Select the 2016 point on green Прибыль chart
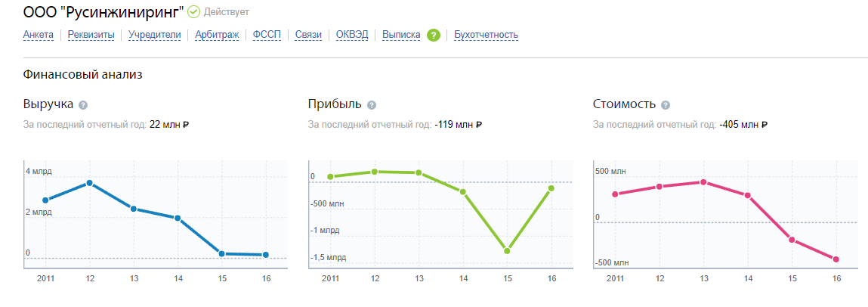Viewport: 868px width, 307px height. [551, 188]
